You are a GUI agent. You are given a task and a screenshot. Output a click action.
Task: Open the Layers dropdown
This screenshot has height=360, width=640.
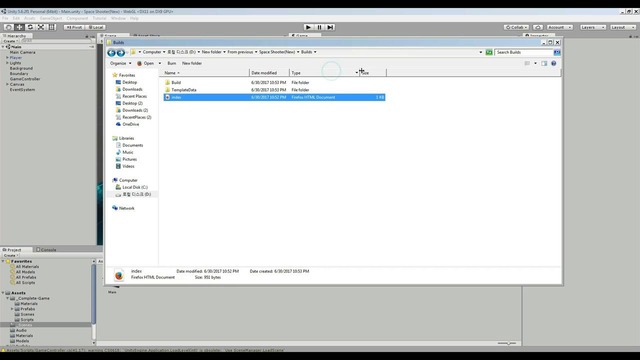(593, 27)
